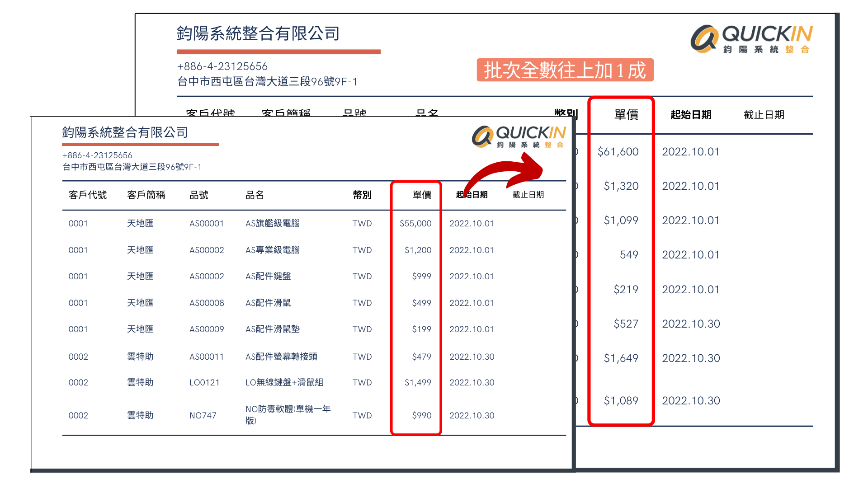The image size is (868, 488).
Task: Select product name AS配件滑鼠
Action: [x=268, y=303]
